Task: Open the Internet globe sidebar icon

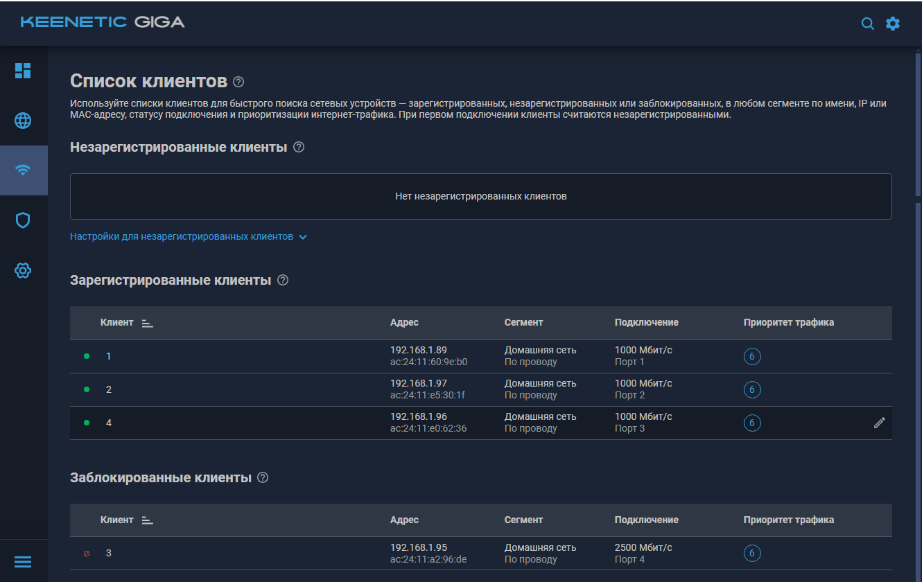Action: (x=23, y=121)
